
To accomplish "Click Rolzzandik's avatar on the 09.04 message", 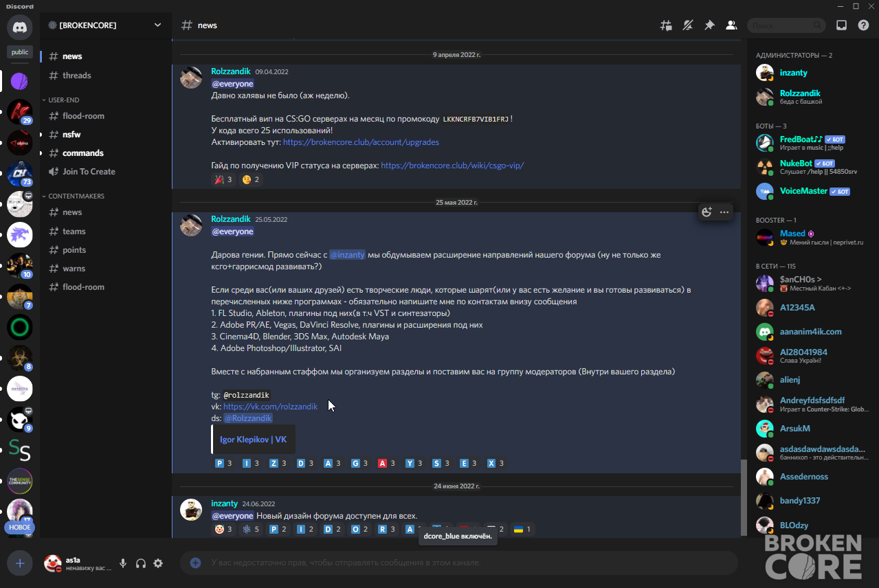I will pyautogui.click(x=191, y=78).
